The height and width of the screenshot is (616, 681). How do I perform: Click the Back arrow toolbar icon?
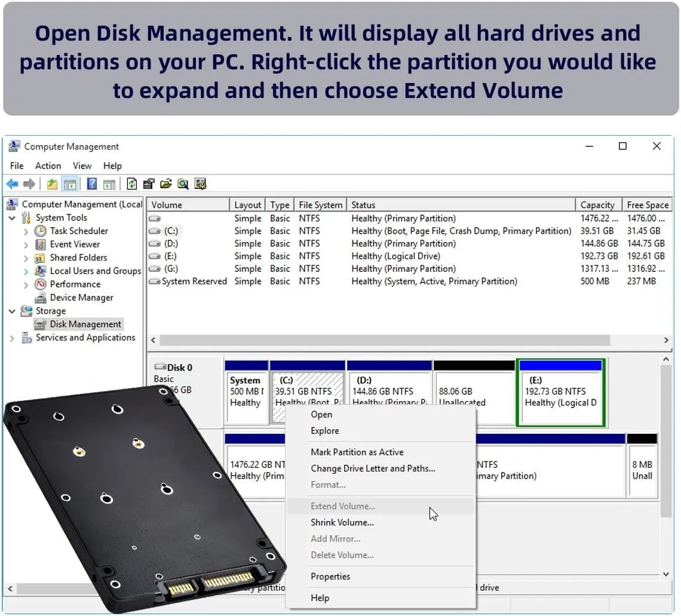click(x=12, y=184)
